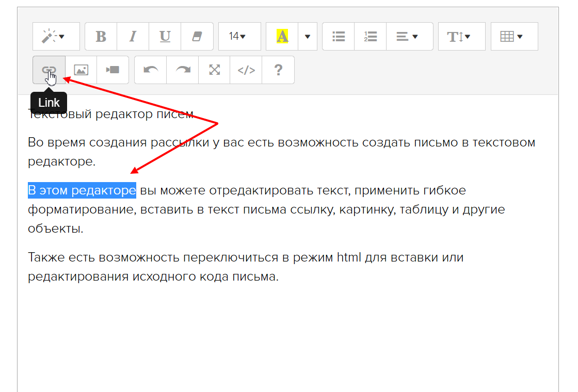Toggle fullscreen editor mode
Screen dimensions: 578x392
tap(214, 70)
